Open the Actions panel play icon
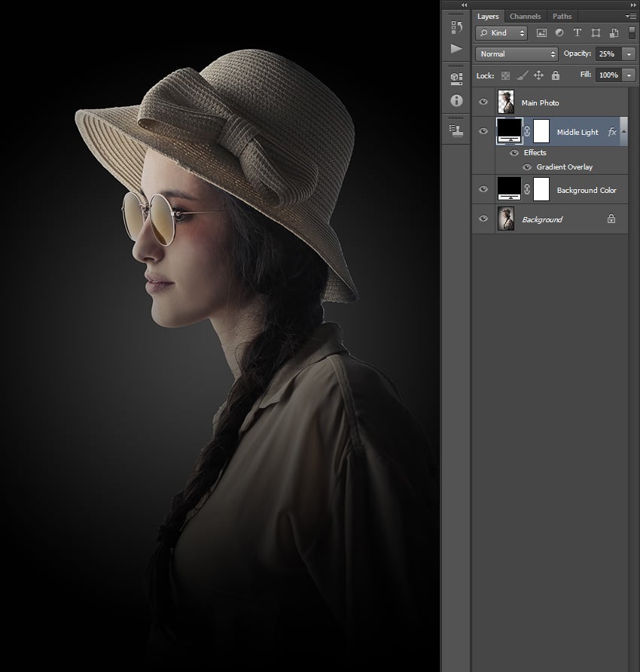Screen dimensions: 640x672 click(456, 49)
